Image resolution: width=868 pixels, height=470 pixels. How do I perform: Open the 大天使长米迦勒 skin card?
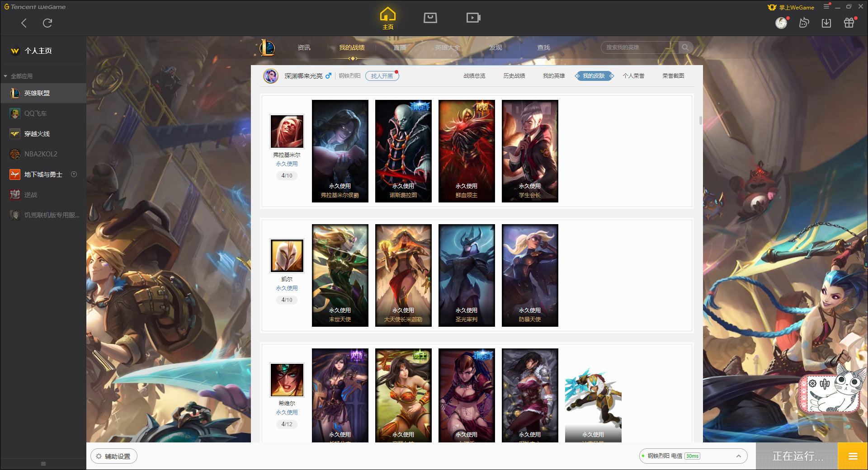[403, 275]
